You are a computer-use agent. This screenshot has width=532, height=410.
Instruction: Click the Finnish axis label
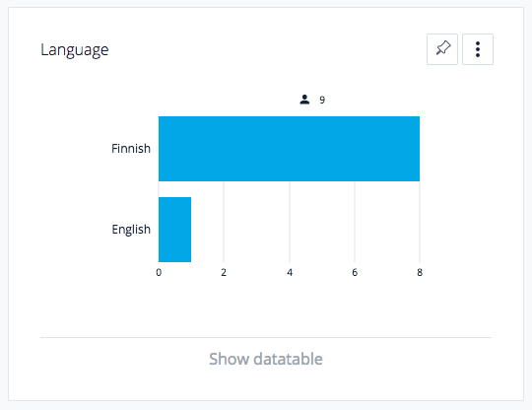(131, 149)
